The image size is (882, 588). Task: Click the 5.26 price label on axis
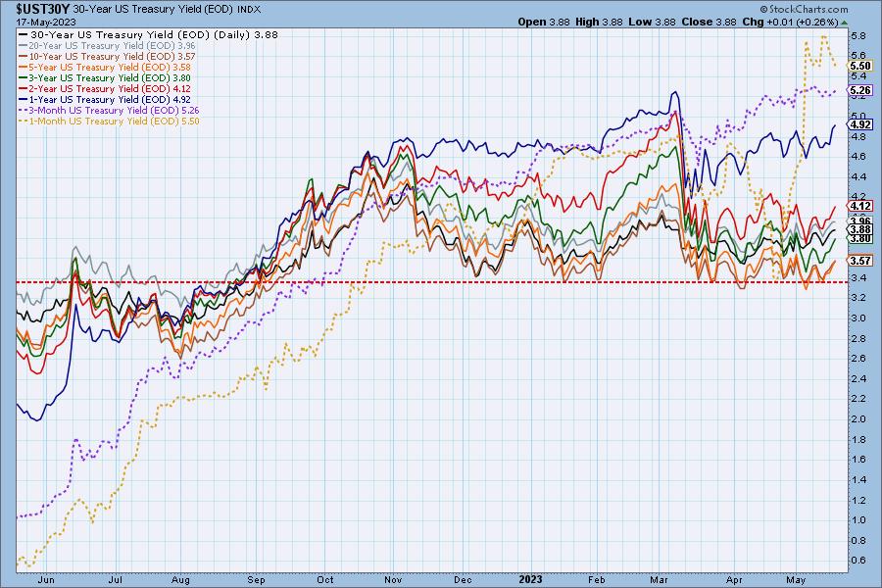coord(860,90)
